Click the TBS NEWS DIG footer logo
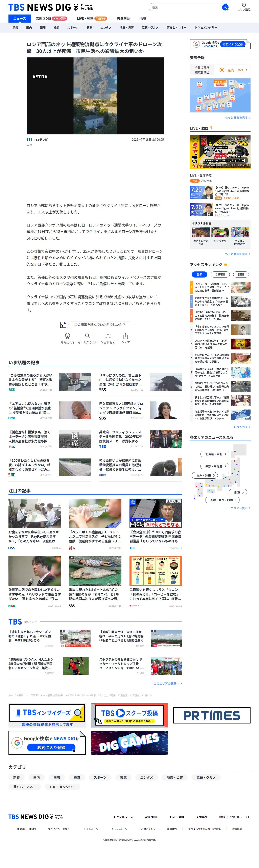Image resolution: width=259 pixels, height=868 pixels. coord(36,816)
